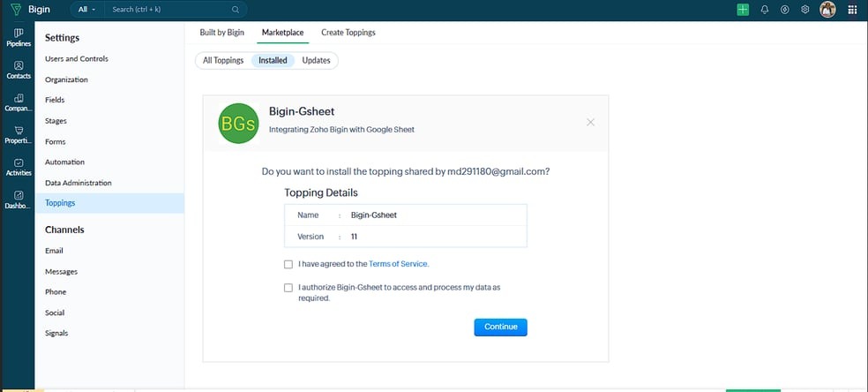Open Pipelines from the sidebar
This screenshot has width=868, height=392.
(x=19, y=37)
